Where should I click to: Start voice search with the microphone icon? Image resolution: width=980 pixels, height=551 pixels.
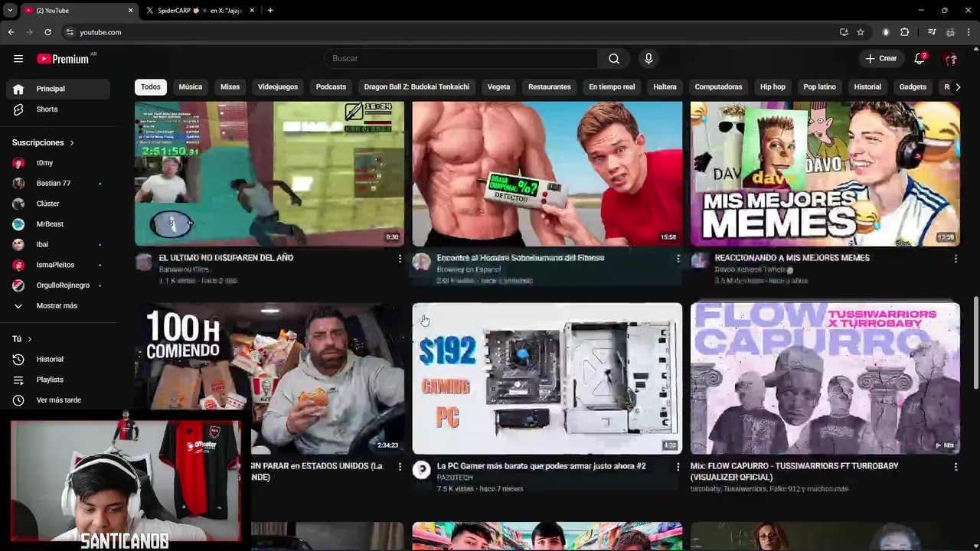pos(648,59)
